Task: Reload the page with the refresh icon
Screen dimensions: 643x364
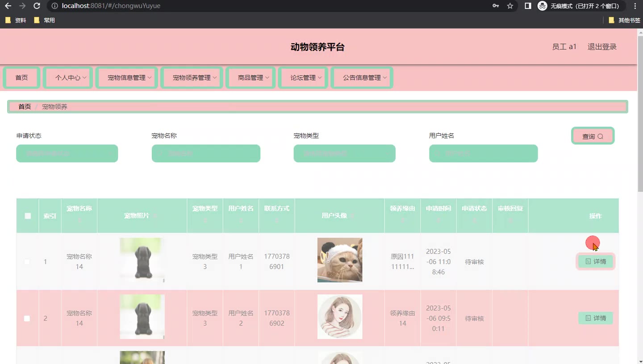Action: pos(37,6)
